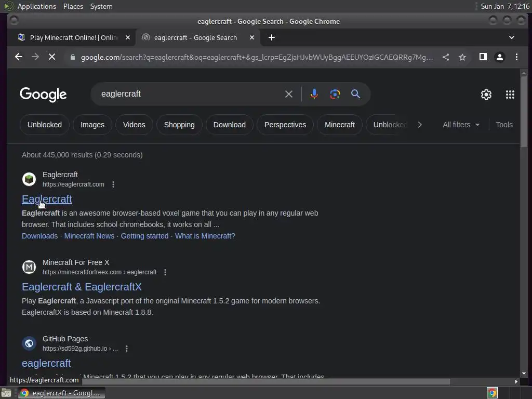532x399 pixels.
Task: Click the 'About 445,000 results' text
Action: pos(82,155)
